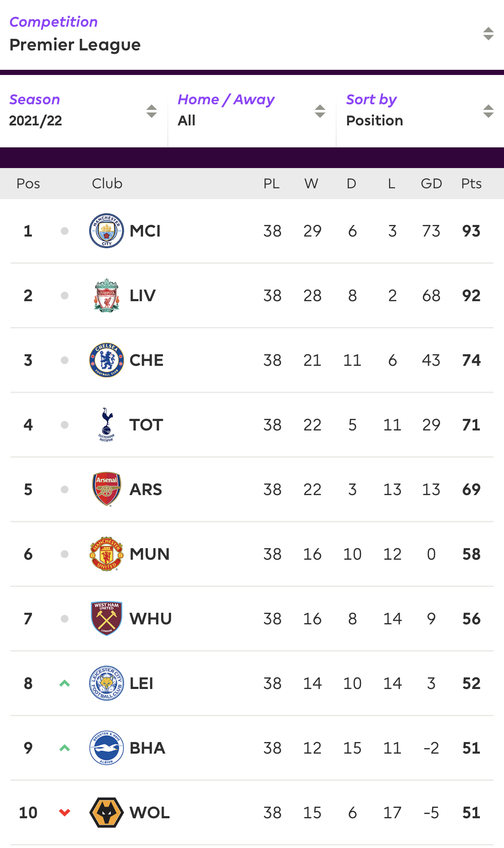Open the Sort by Position dropdown
The width and height of the screenshot is (504, 848).
pyautogui.click(x=420, y=111)
